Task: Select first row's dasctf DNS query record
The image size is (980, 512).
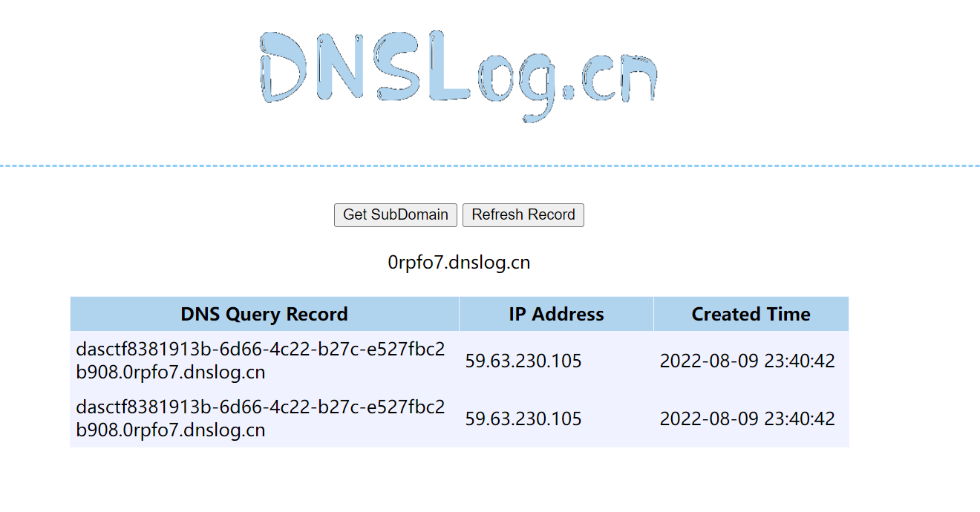Action: point(261,361)
